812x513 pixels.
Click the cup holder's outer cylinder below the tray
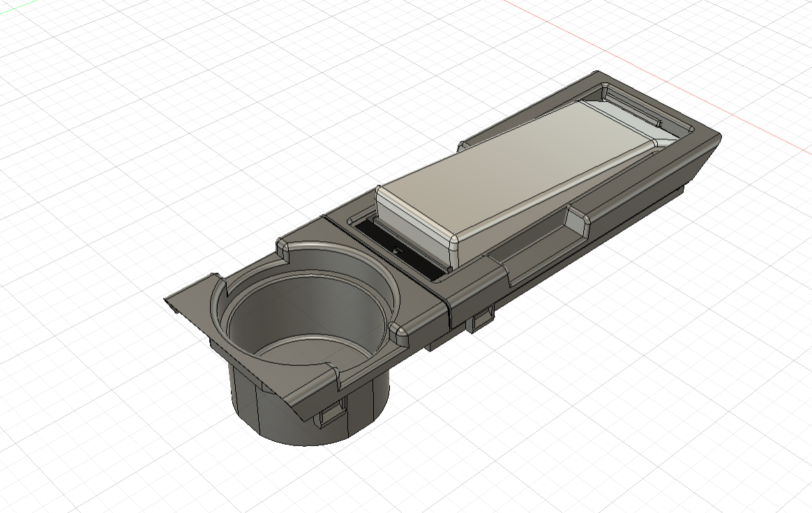[x=279, y=418]
